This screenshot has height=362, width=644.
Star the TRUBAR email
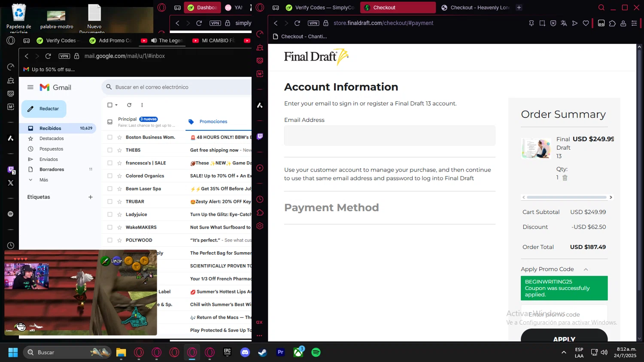click(120, 202)
